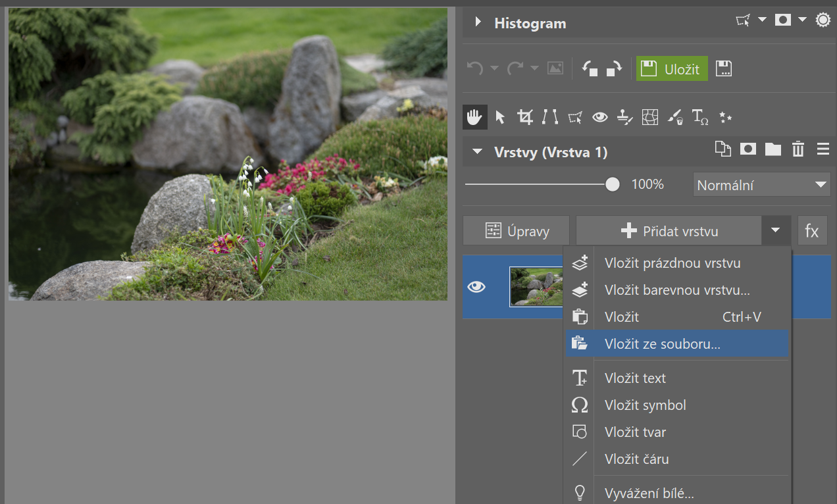Rotate the image right
This screenshot has height=504, width=837.
point(615,68)
